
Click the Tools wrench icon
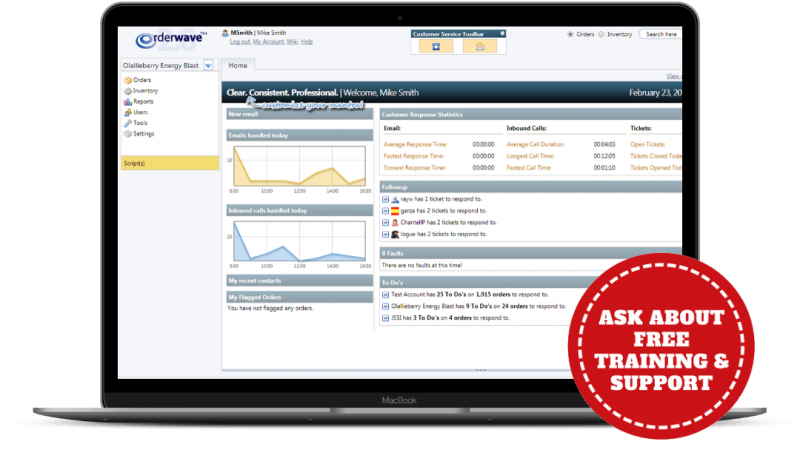pos(127,123)
